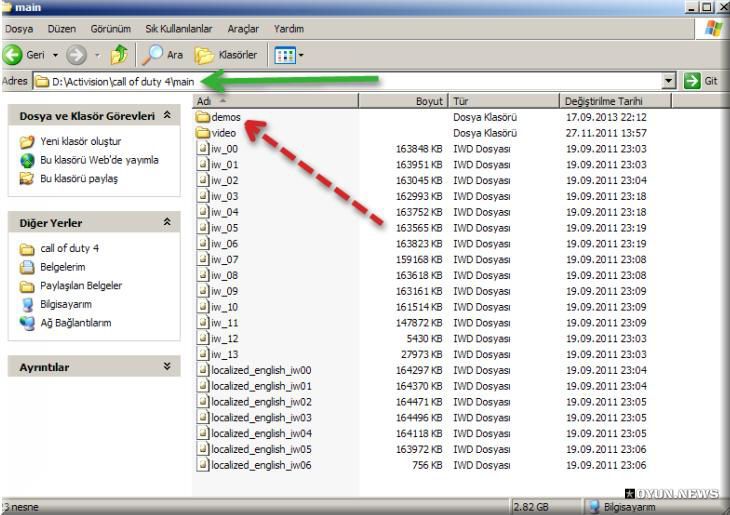Go back with the Geri button

pyautogui.click(x=23, y=55)
